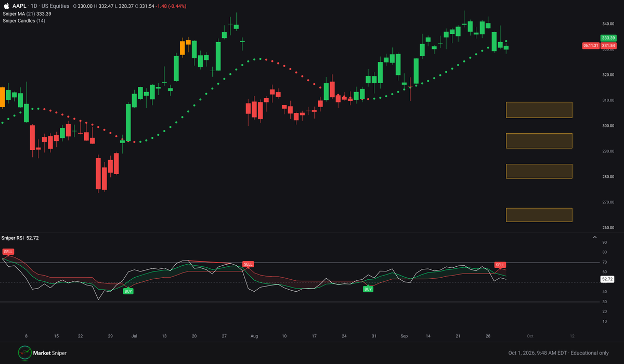
Task: Select the yellow zone box below 270.00
Action: pos(539,215)
